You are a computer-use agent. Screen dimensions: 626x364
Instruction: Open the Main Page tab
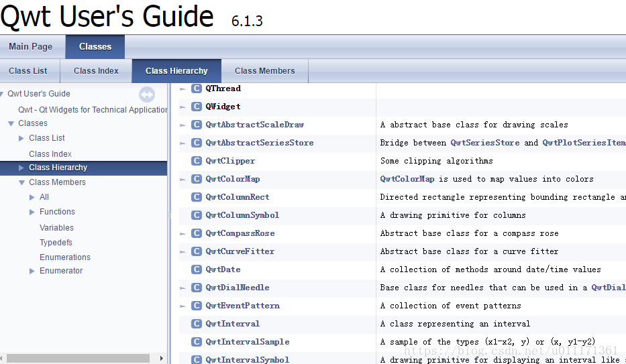(31, 47)
